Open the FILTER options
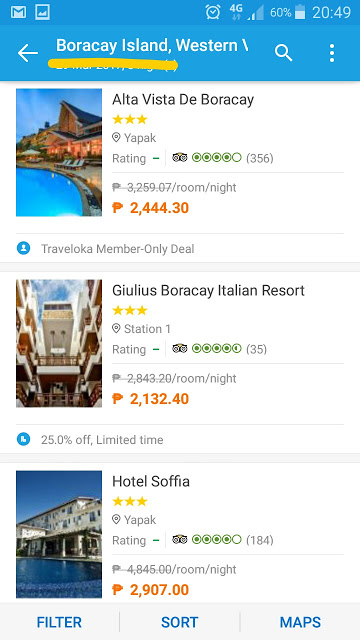This screenshot has height=640, width=360. (x=59, y=622)
